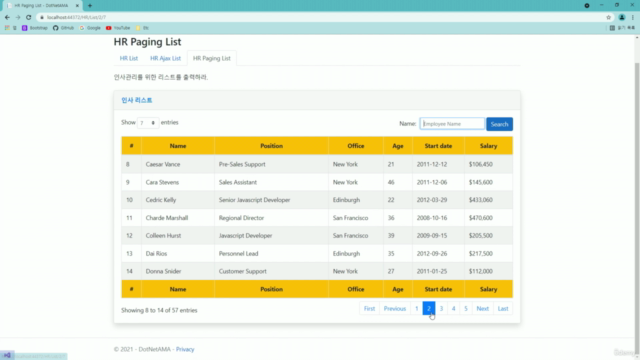Image resolution: width=640 pixels, height=360 pixels.
Task: Open the Google bookmark
Action: pyautogui.click(x=90, y=28)
